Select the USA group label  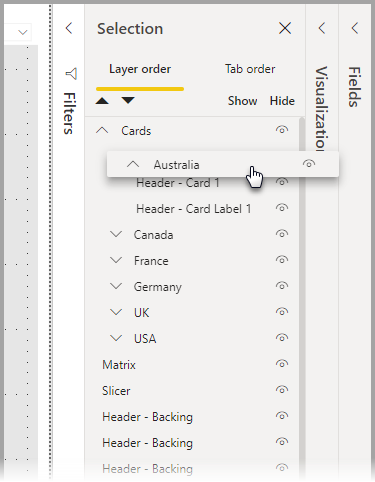(145, 339)
